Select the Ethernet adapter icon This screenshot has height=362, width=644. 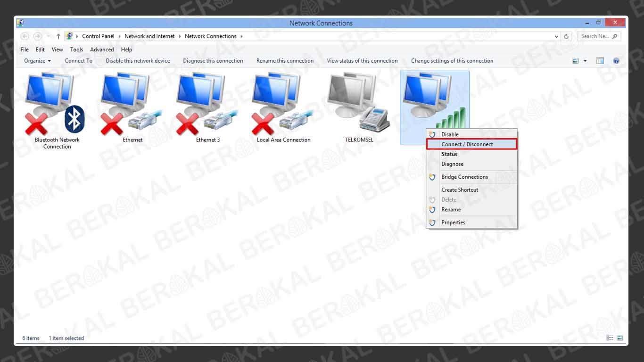(x=132, y=104)
